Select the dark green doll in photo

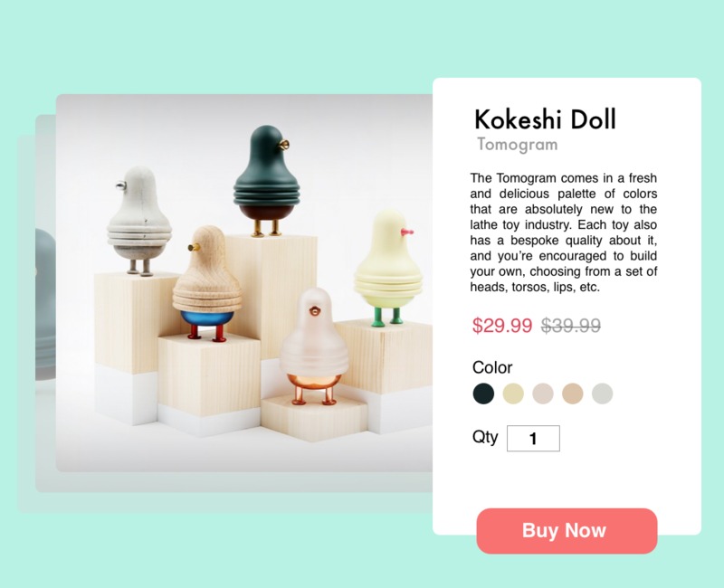[x=265, y=180]
